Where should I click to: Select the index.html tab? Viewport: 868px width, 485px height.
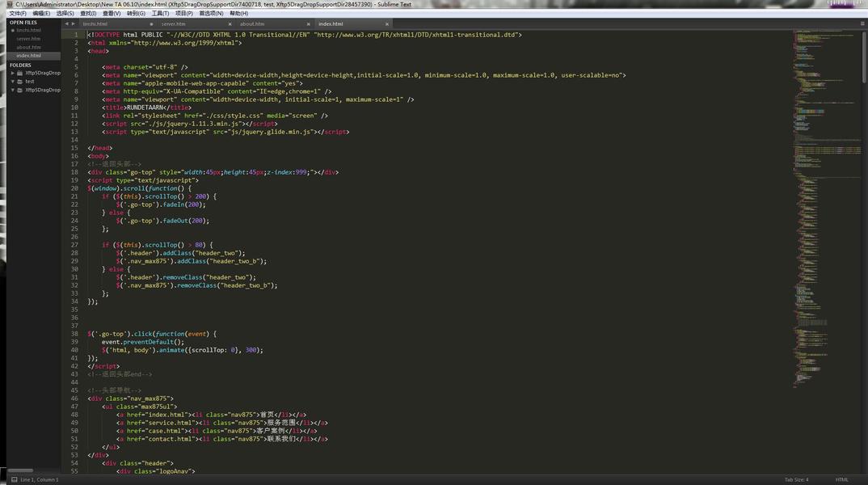click(352, 23)
